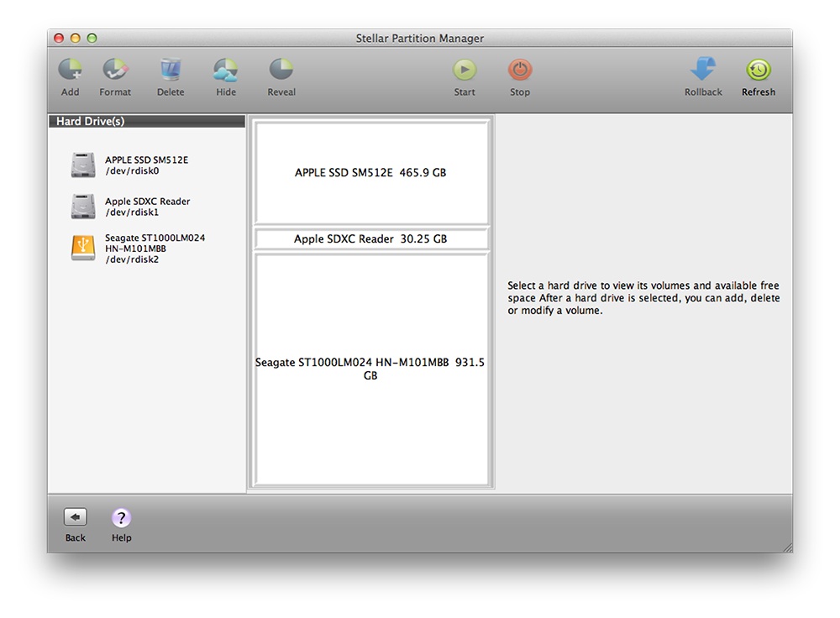Click the Stellar Partition Manager window title

419,39
